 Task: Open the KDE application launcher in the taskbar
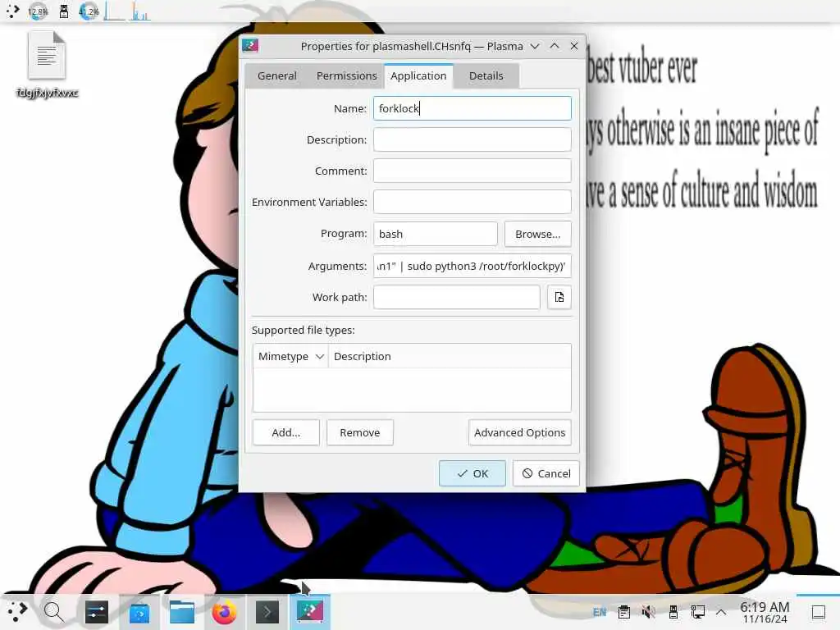coord(16,611)
